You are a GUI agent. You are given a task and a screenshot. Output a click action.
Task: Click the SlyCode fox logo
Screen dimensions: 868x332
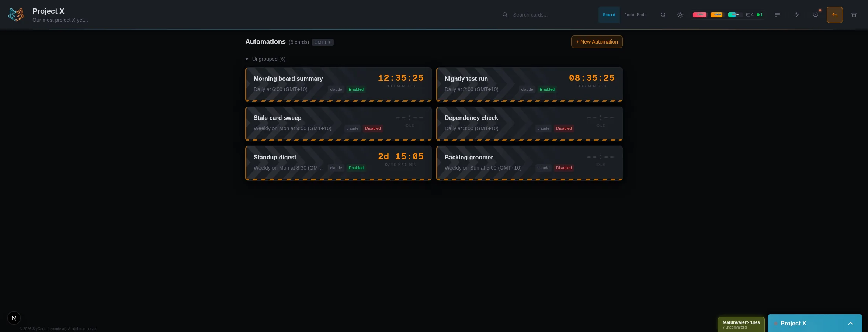16,15
